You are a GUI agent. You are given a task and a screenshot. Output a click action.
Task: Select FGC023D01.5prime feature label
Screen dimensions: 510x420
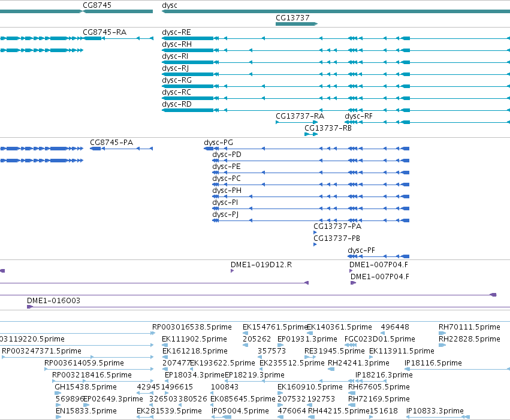(379, 339)
